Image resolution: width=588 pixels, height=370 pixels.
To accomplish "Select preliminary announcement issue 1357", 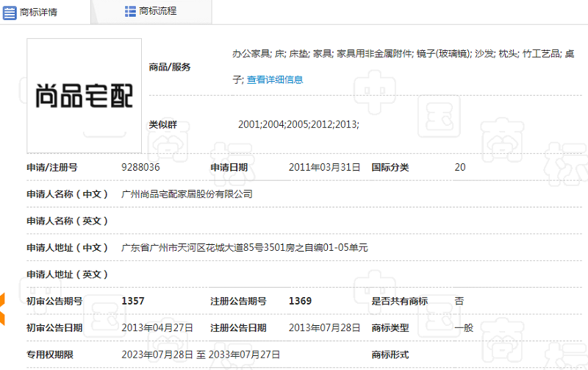I will (x=133, y=301).
